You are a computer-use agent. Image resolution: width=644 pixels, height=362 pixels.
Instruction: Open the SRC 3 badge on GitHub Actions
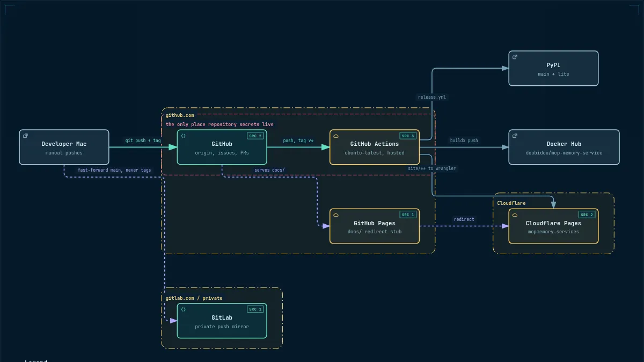(x=408, y=136)
